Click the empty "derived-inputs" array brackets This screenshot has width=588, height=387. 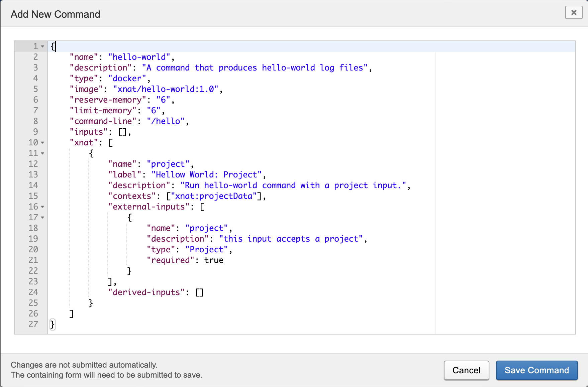[199, 292]
